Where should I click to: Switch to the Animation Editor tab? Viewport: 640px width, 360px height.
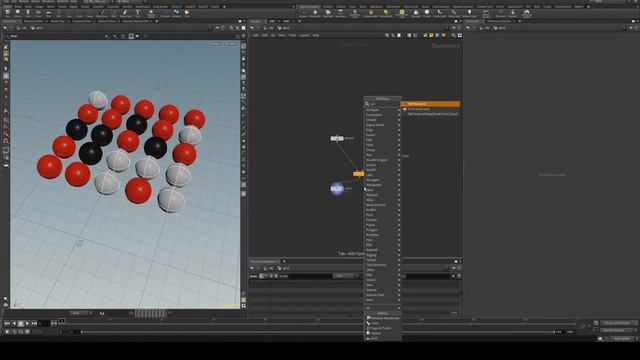click(x=33, y=21)
